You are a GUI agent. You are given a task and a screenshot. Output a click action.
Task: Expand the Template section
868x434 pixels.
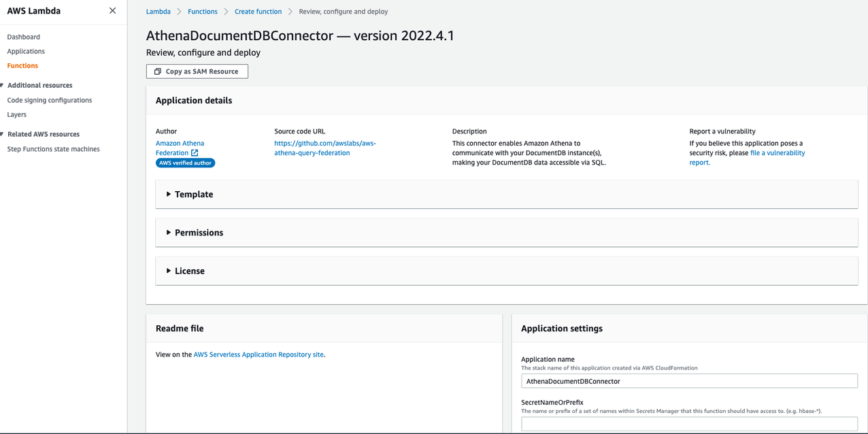tap(169, 195)
